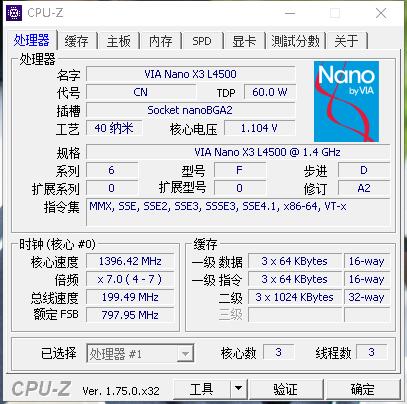
Task: Click the 核心速度 value 1396.42 MHz
Action: coord(130,261)
